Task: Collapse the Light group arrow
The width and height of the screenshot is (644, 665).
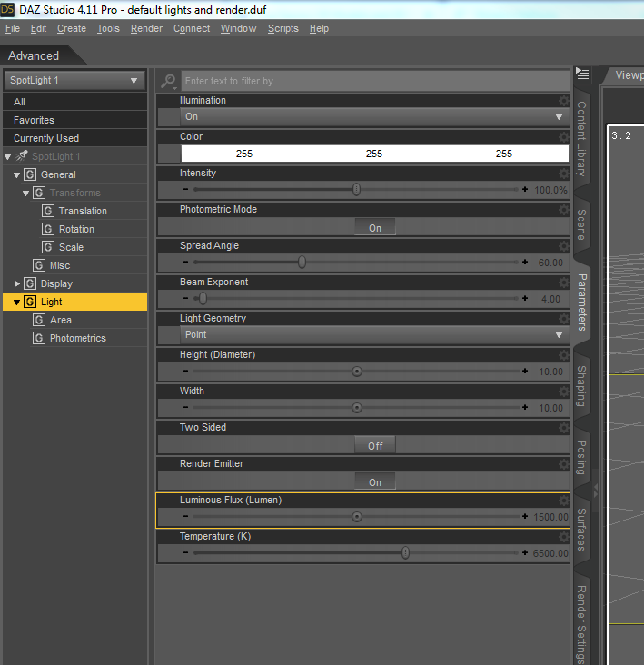Action: click(16, 302)
